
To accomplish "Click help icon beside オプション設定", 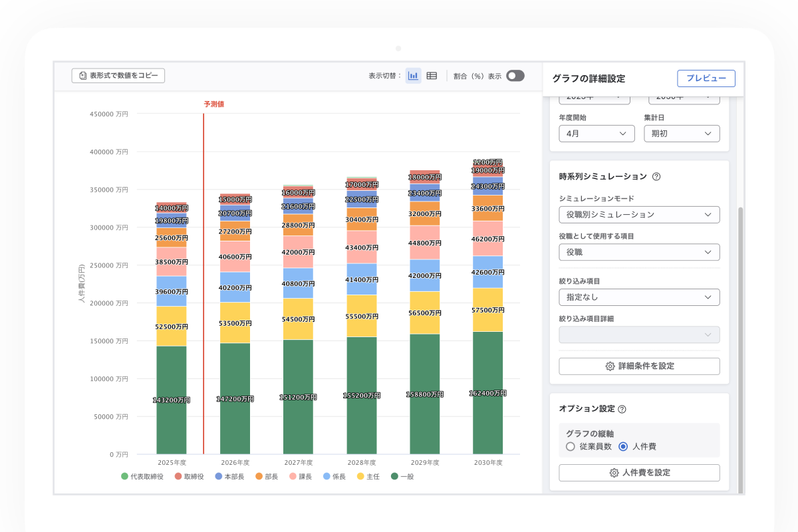I will [622, 410].
